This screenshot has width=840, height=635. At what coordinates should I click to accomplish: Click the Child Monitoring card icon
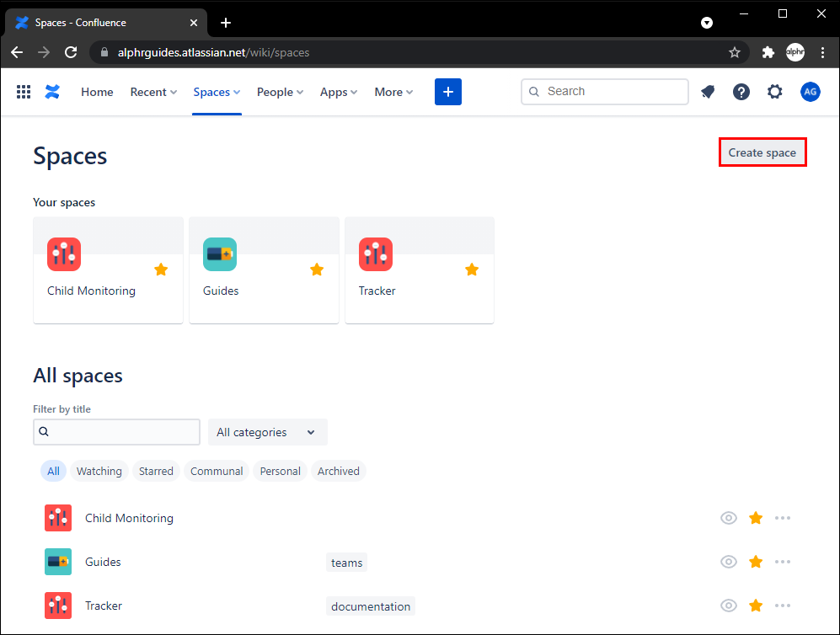click(64, 254)
